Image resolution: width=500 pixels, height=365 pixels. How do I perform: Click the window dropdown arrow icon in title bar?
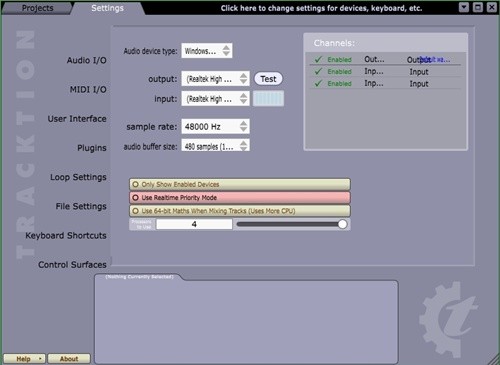464,7
